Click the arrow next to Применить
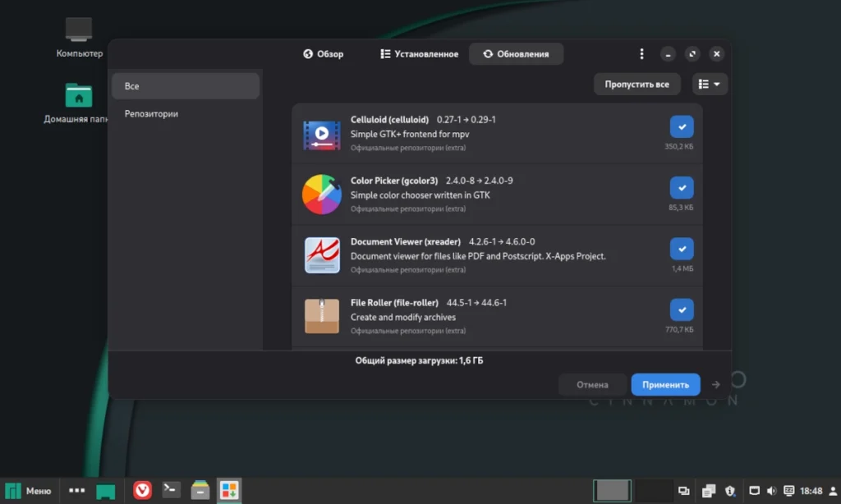This screenshot has width=841, height=504. tap(715, 384)
